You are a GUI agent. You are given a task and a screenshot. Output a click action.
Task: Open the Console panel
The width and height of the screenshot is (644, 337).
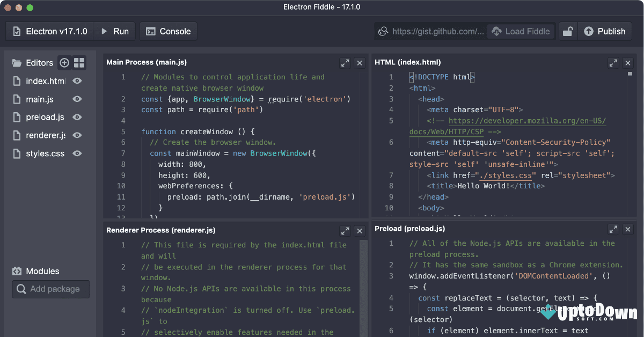[168, 31]
